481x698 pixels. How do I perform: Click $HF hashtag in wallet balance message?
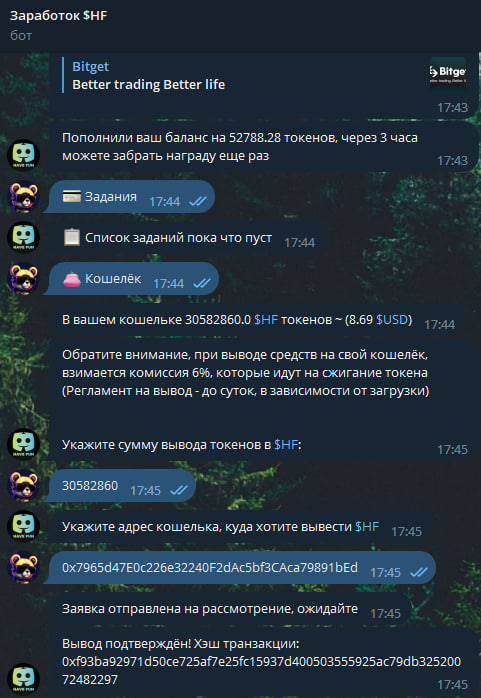tap(266, 320)
